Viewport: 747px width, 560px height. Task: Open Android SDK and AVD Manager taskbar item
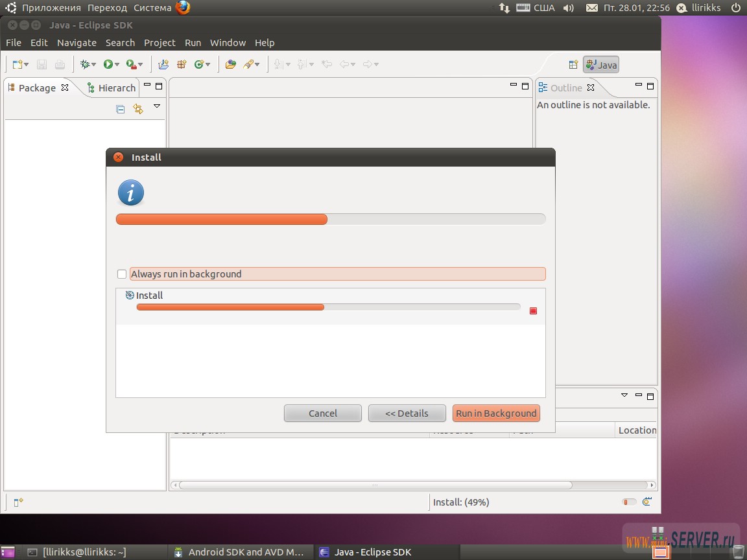coord(240,552)
